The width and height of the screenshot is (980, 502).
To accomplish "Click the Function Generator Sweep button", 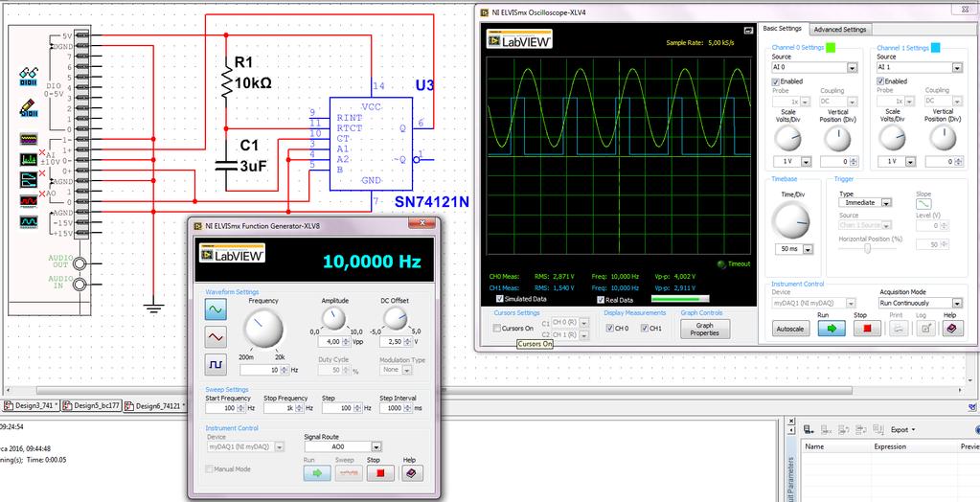I will [349, 473].
